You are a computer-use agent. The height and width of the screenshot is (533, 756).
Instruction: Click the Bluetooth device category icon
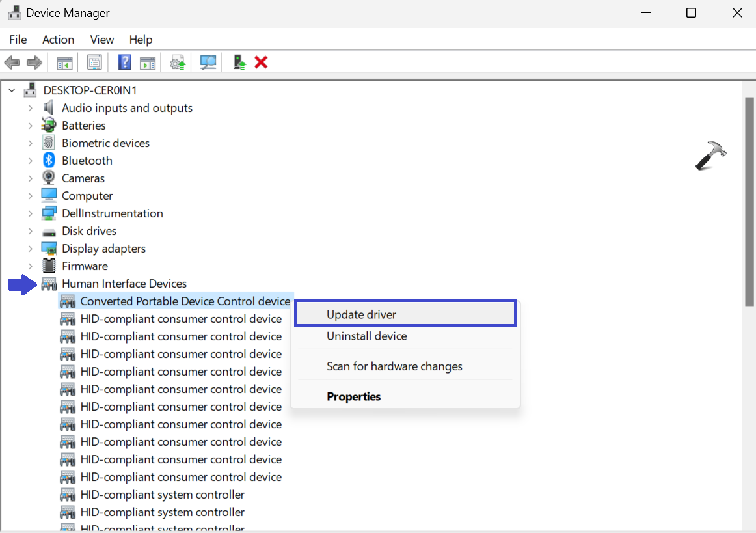tap(49, 161)
